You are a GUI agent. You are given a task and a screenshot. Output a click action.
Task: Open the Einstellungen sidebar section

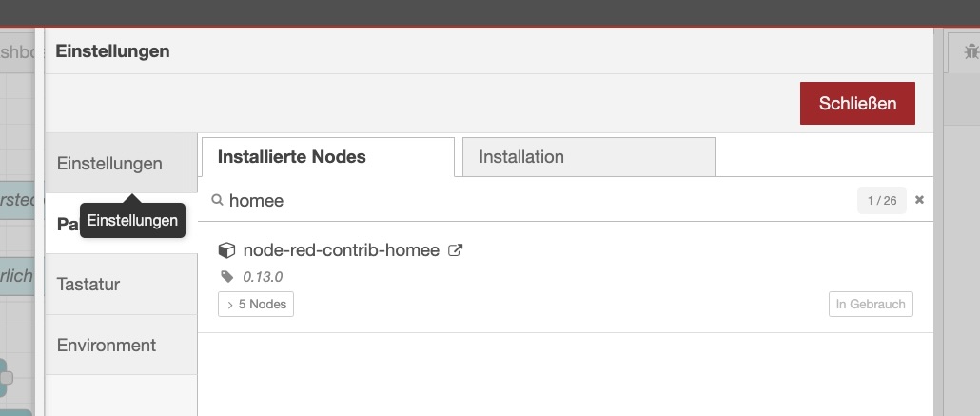tap(109, 163)
